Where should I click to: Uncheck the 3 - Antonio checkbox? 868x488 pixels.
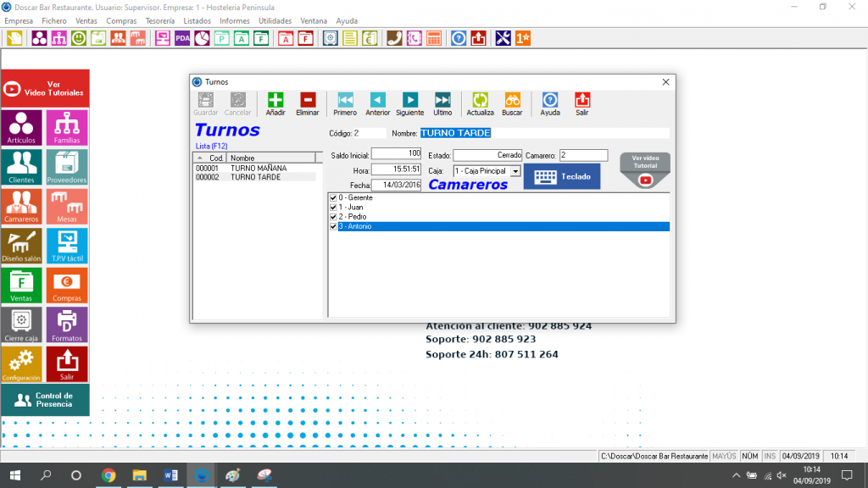[x=333, y=226]
